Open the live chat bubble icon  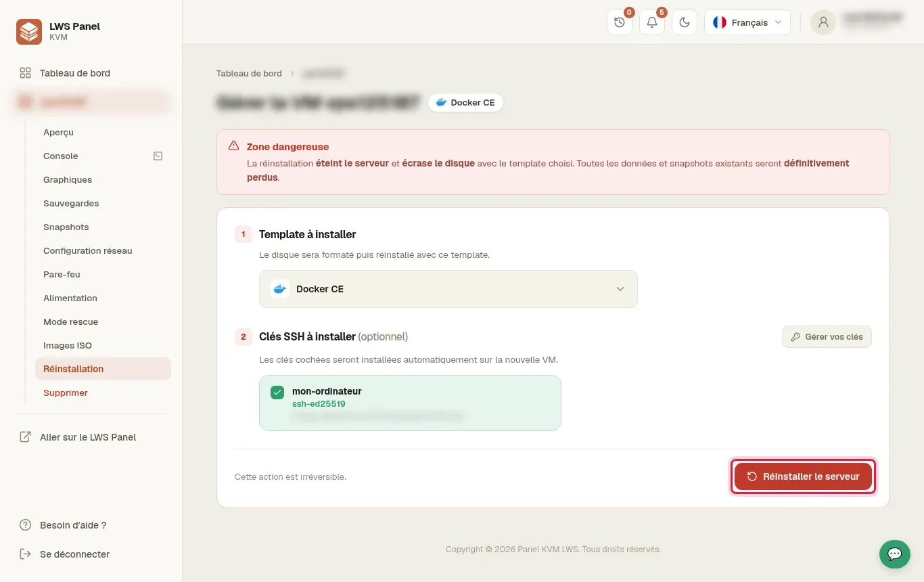pyautogui.click(x=894, y=554)
